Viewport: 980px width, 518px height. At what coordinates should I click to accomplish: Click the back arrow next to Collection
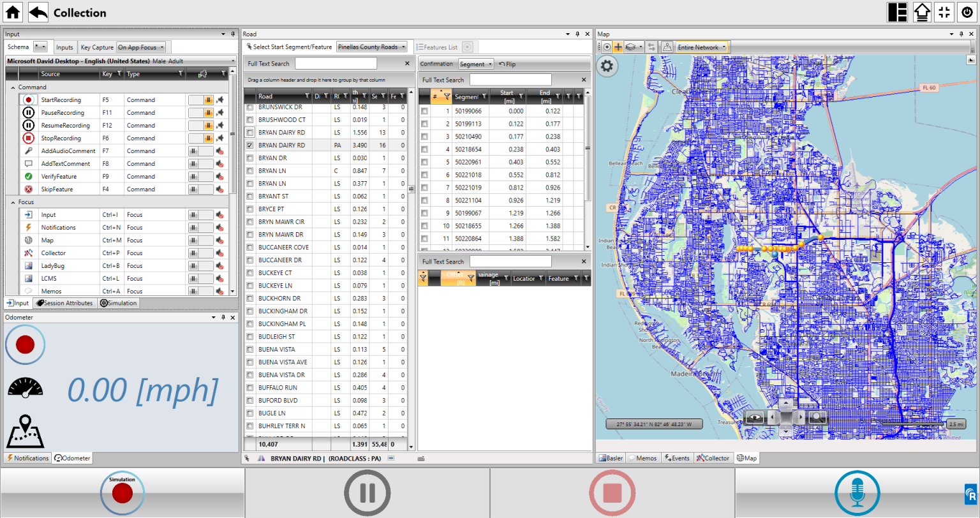tap(38, 12)
